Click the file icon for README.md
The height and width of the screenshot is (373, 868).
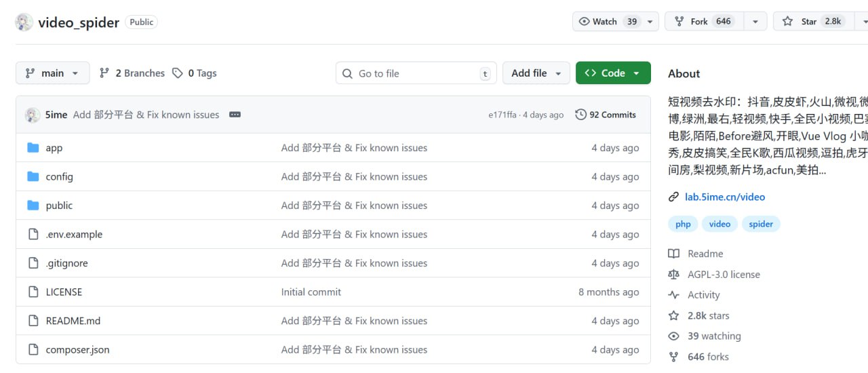(x=33, y=321)
